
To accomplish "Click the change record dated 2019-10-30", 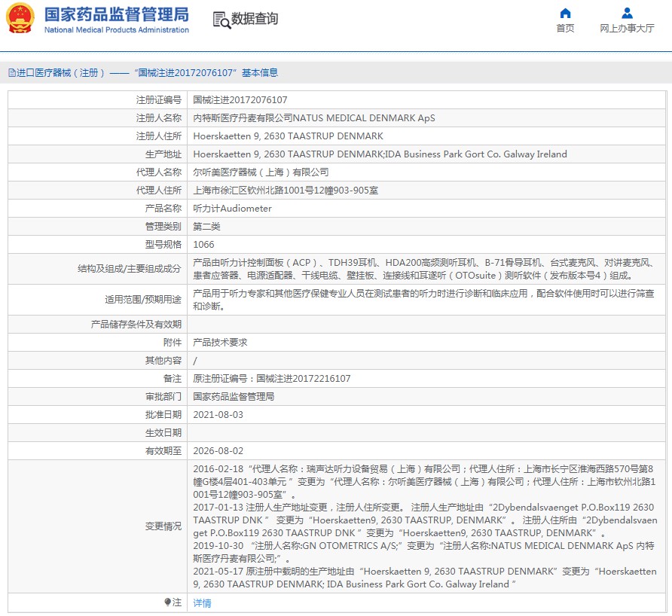I will pyautogui.click(x=423, y=552).
